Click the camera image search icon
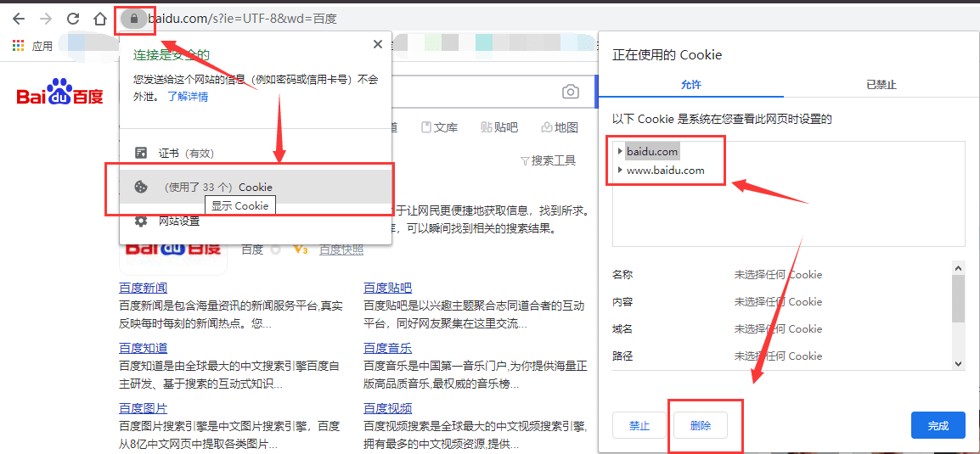The image size is (980, 454). [x=570, y=92]
